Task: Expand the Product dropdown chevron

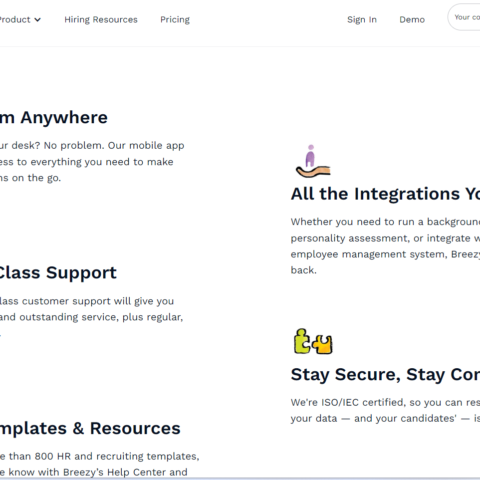Action: tap(38, 20)
